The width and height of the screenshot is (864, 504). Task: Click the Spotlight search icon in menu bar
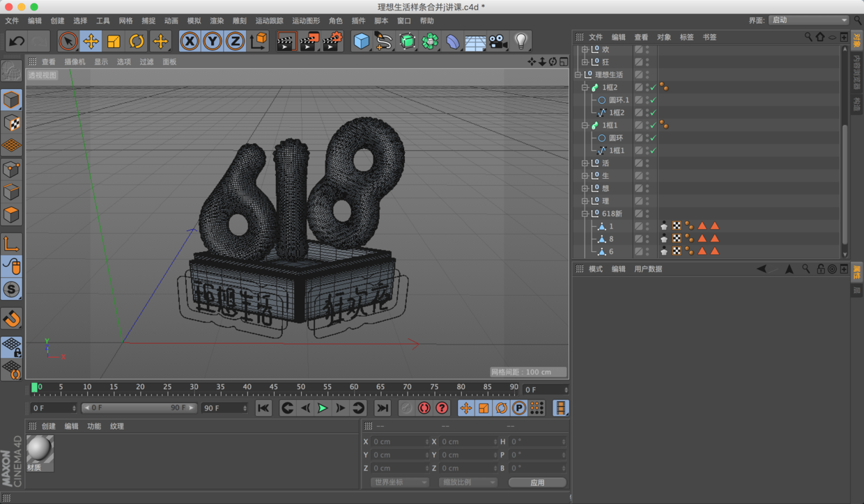858,21
